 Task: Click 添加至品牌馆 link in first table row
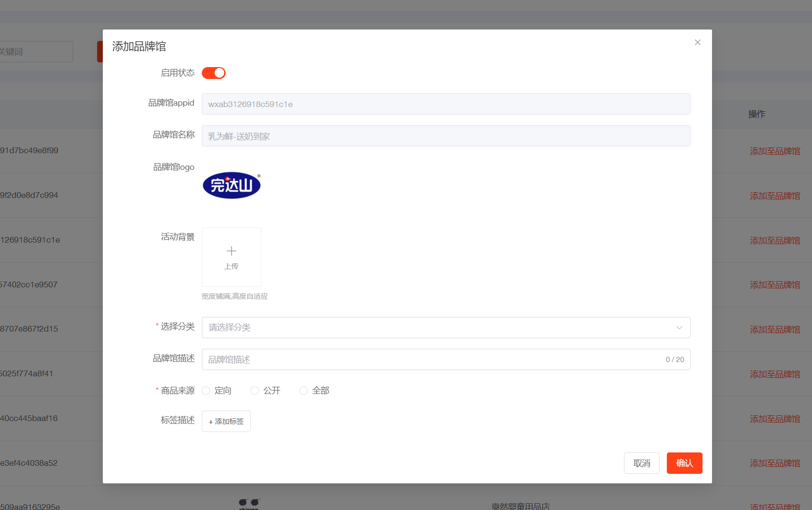pyautogui.click(x=774, y=151)
